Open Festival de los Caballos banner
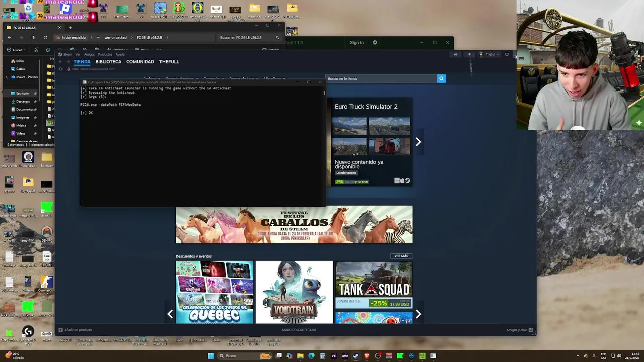The image size is (644, 362). click(x=294, y=224)
